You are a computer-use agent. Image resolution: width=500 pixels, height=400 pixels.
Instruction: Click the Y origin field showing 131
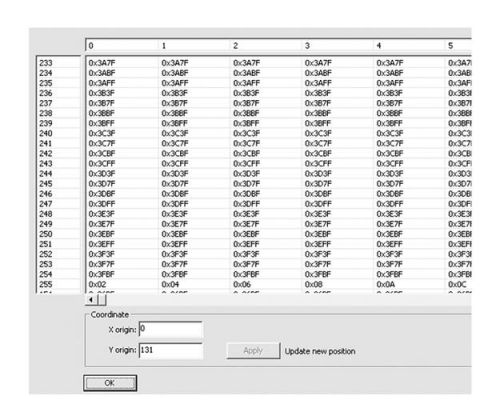(x=170, y=351)
